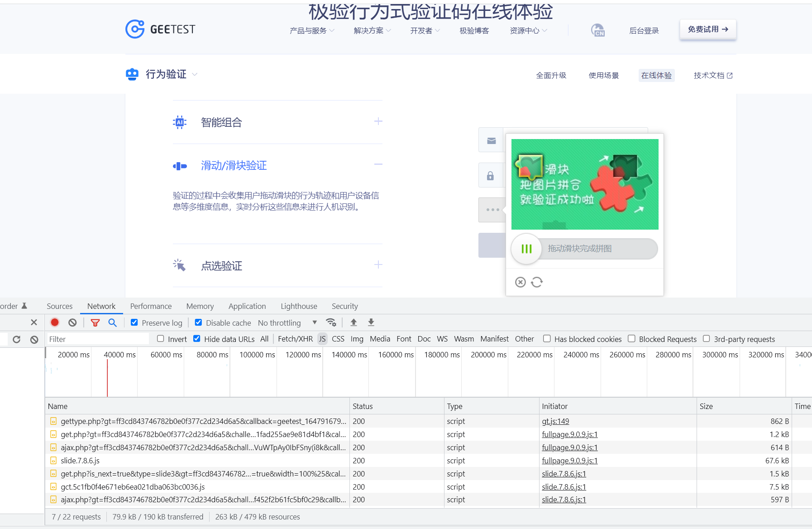The width and height of the screenshot is (812, 529).
Task: Click file icon of gettype.php row
Action: coord(53,421)
